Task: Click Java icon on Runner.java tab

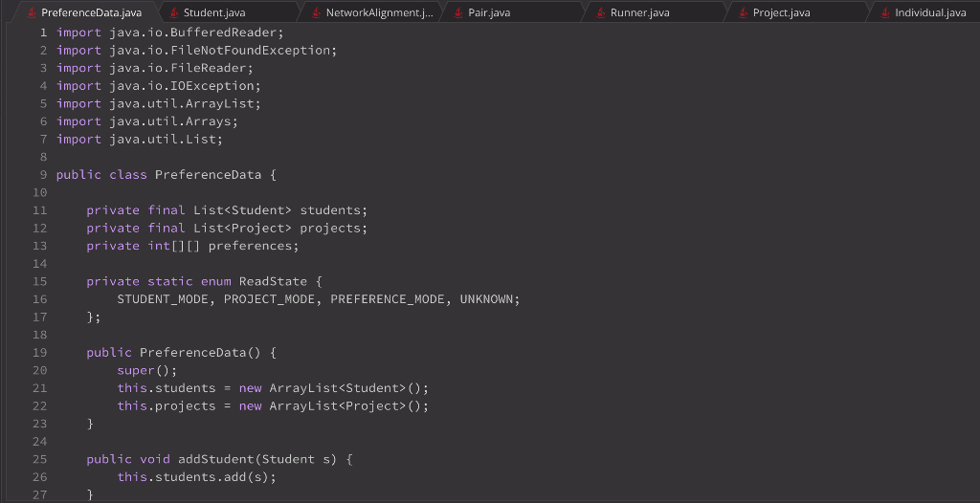Action: 601,12
